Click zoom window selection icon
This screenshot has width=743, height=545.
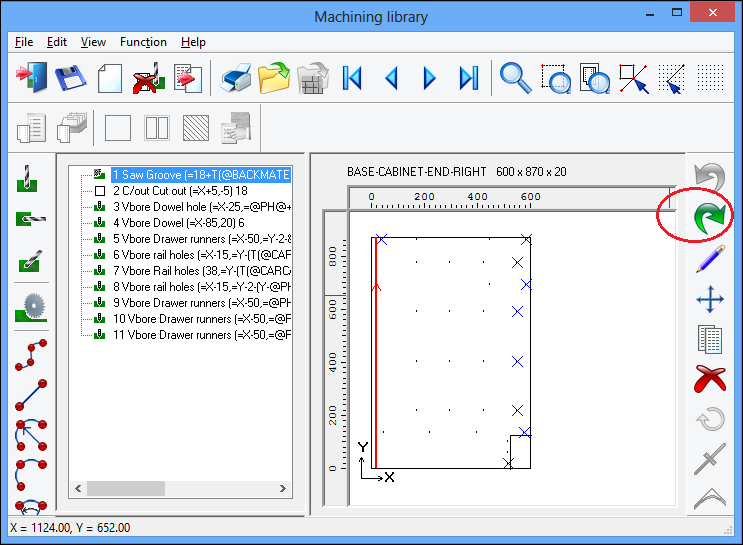click(x=555, y=78)
